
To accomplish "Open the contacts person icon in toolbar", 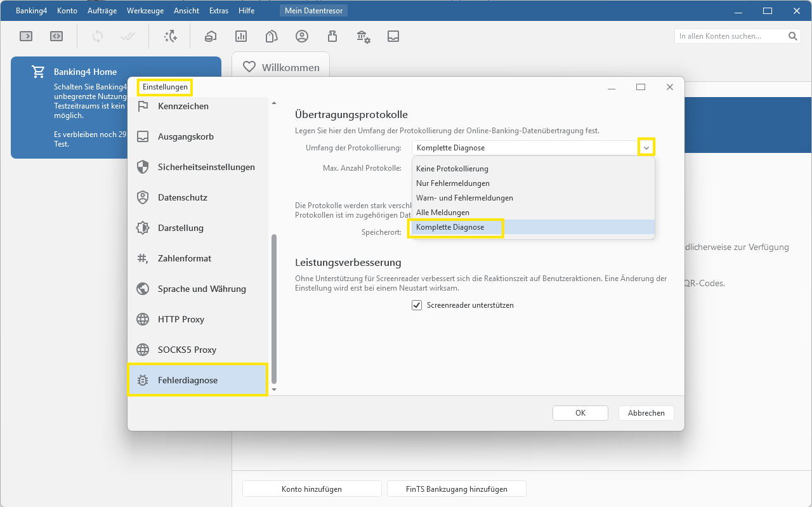I will pos(302,36).
